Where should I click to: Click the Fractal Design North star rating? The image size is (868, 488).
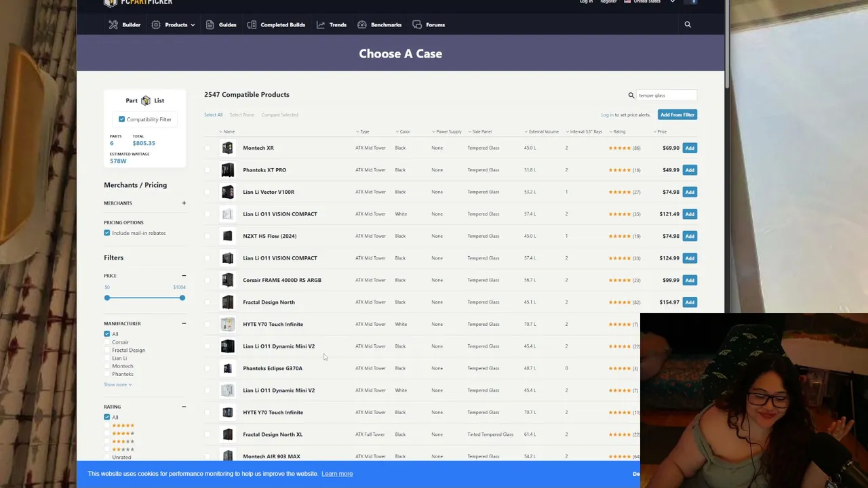pyautogui.click(x=620, y=302)
